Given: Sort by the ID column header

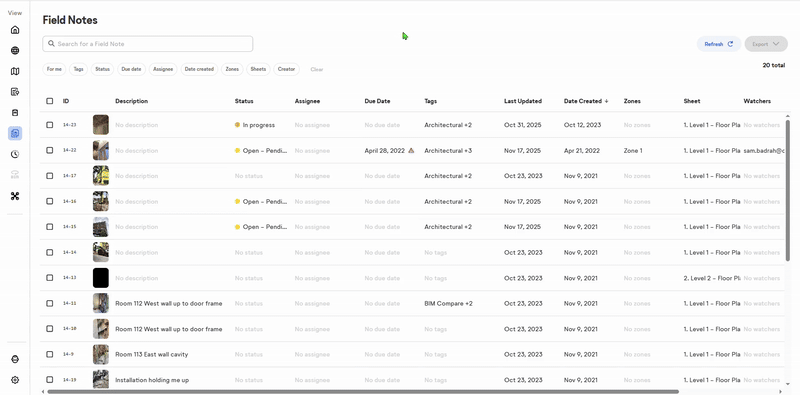Looking at the screenshot, I should click(x=66, y=101).
